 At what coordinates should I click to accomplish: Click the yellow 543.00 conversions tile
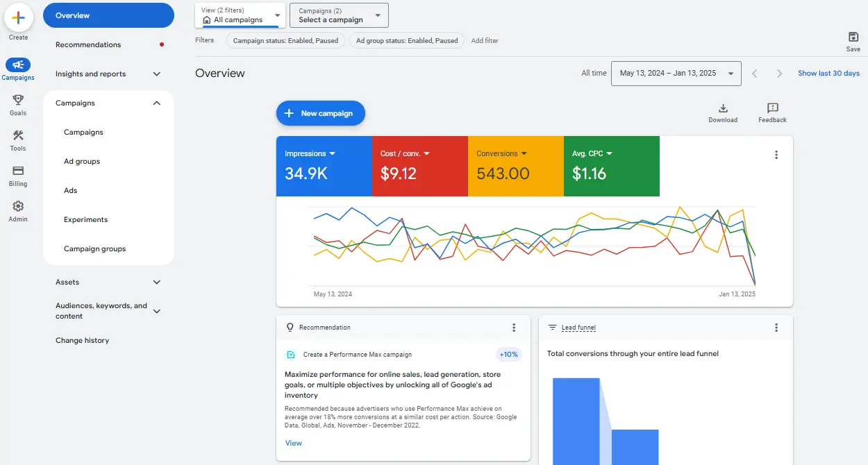point(516,167)
